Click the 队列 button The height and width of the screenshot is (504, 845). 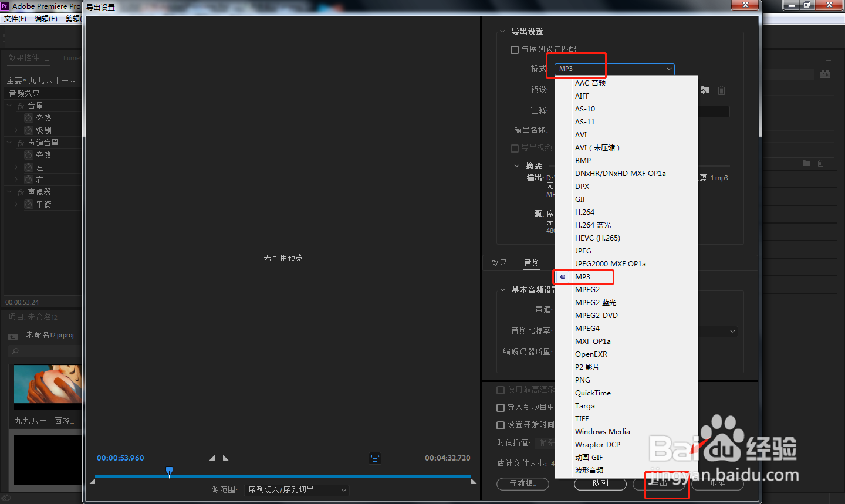[600, 483]
